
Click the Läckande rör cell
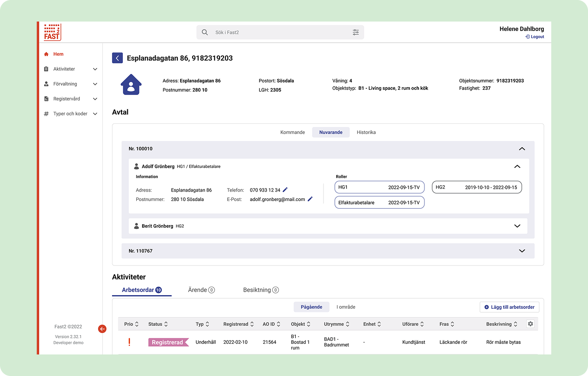pyautogui.click(x=453, y=342)
